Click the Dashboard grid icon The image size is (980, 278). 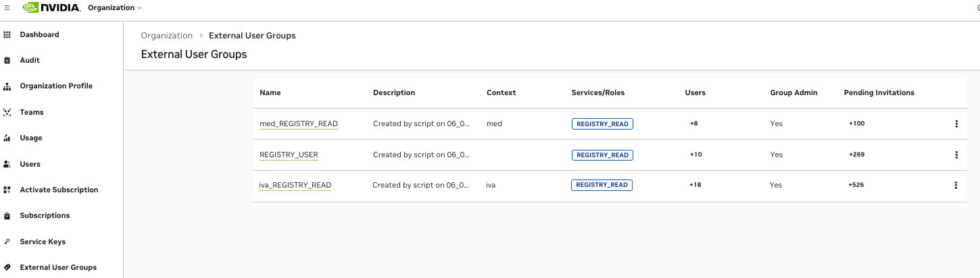[7, 34]
